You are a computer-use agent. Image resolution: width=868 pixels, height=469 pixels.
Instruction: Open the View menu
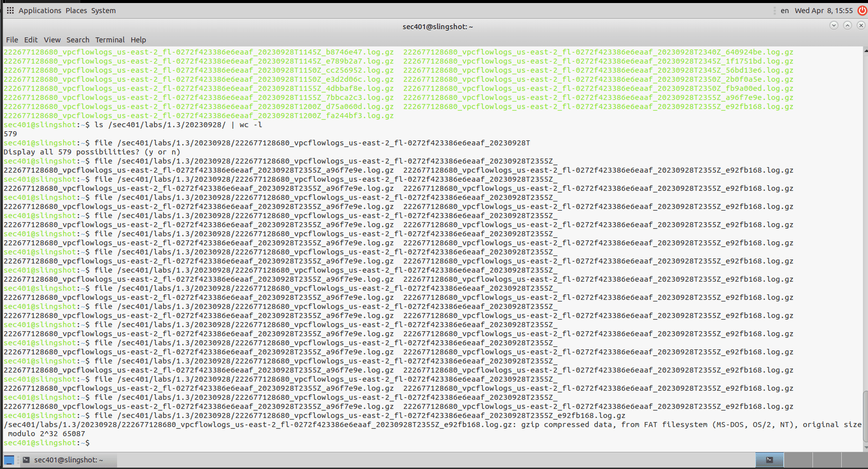[x=52, y=39]
